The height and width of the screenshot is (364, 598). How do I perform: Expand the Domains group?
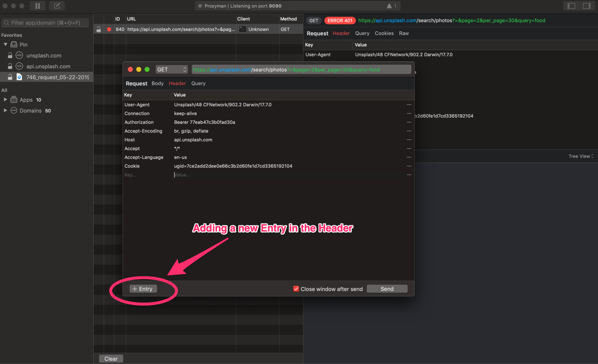click(x=5, y=111)
